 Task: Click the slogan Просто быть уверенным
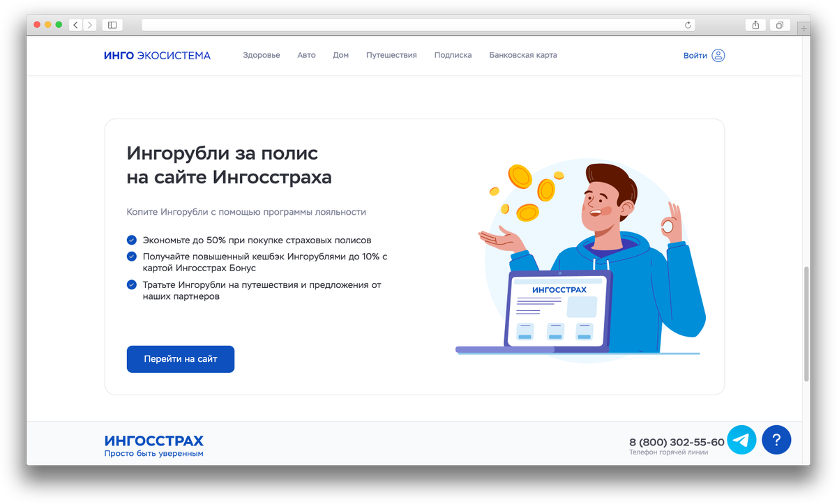pyautogui.click(x=154, y=454)
